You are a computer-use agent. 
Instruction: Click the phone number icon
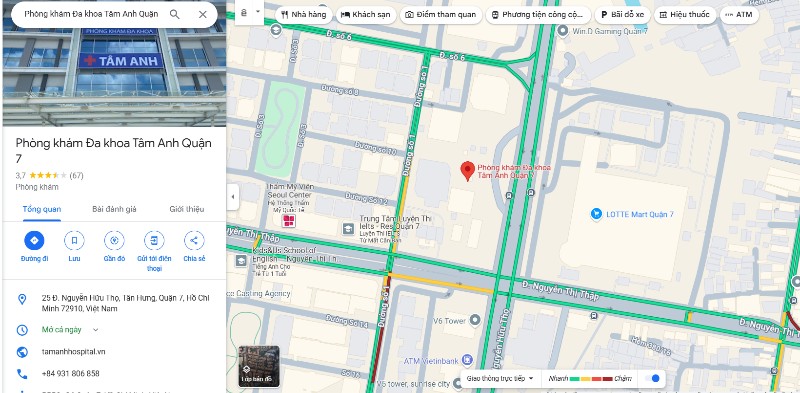click(22, 374)
